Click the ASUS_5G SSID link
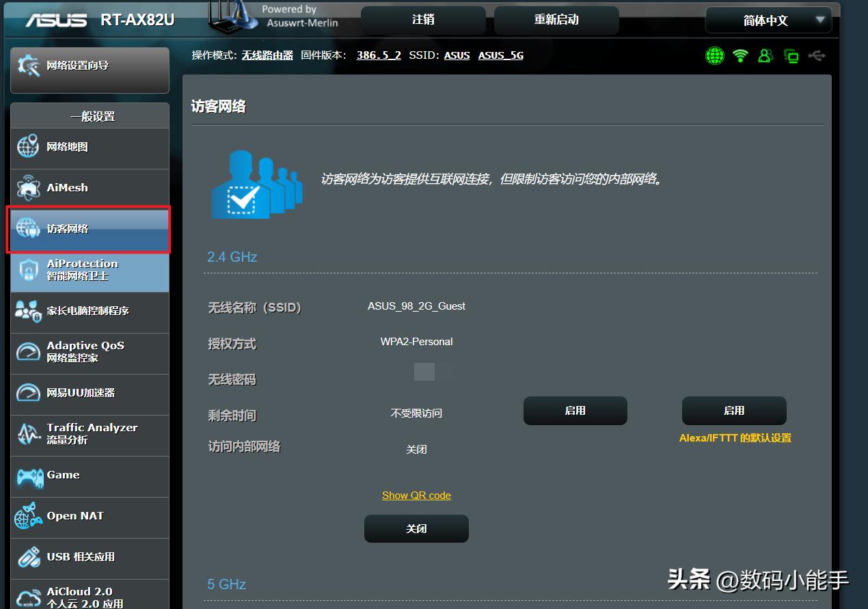 [501, 55]
